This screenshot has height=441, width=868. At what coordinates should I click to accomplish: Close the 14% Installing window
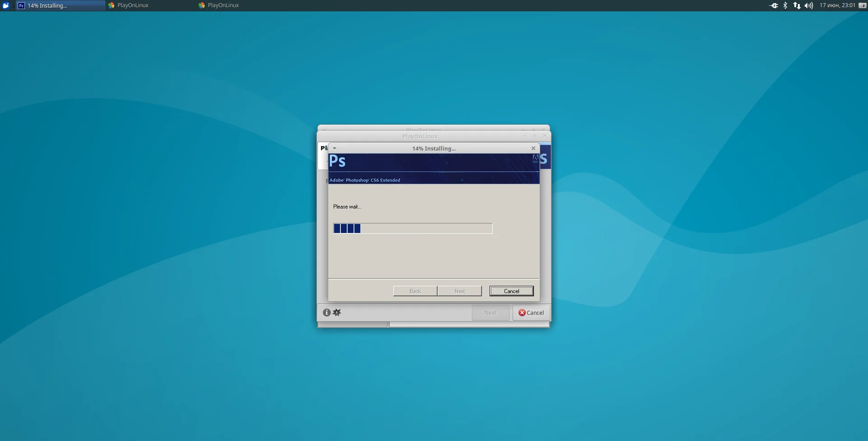533,148
